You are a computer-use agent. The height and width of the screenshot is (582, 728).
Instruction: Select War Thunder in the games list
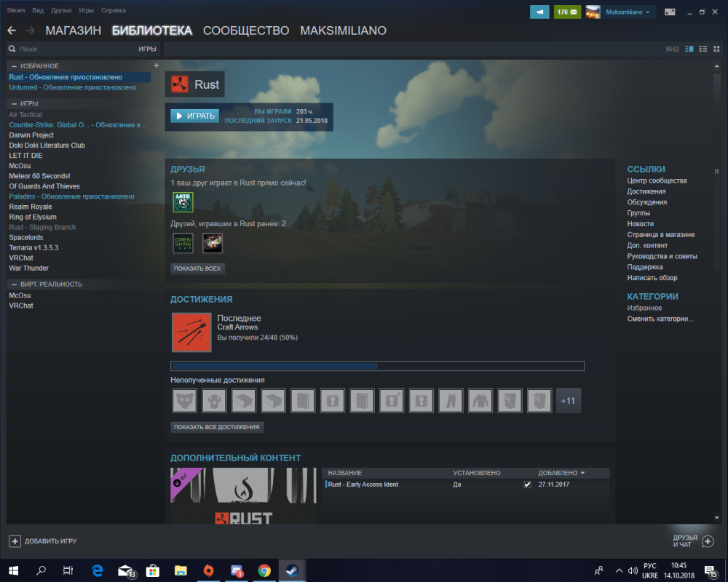click(x=29, y=268)
